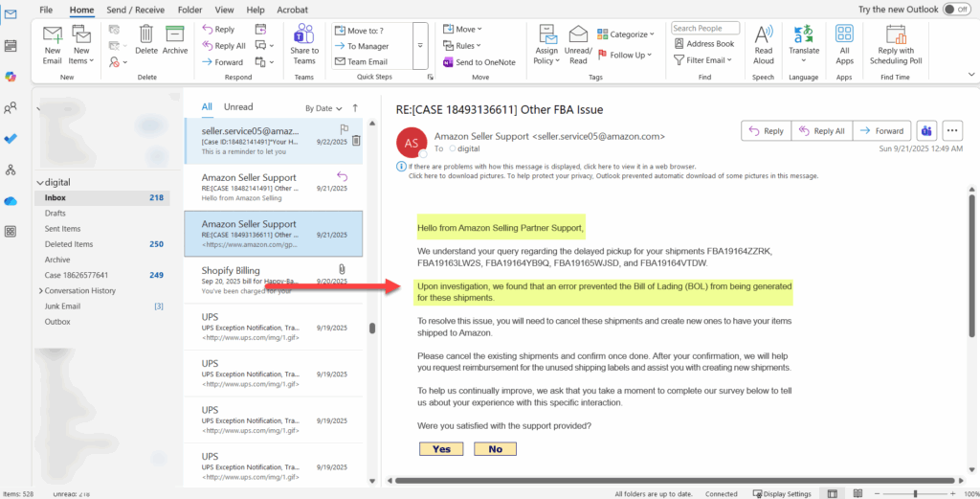Click the zoom slider in status bar
This screenshot has height=499, width=980.
coord(915,493)
